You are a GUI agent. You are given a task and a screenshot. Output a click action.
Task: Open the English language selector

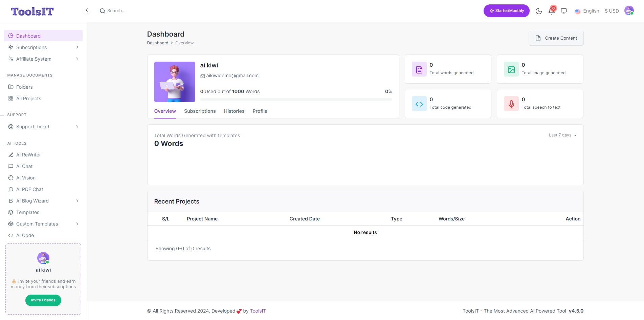587,11
